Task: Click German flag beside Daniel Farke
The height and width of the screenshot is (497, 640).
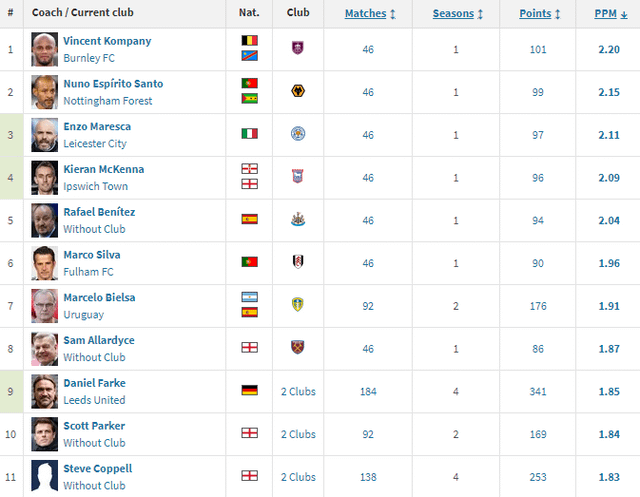Action: tap(249, 391)
